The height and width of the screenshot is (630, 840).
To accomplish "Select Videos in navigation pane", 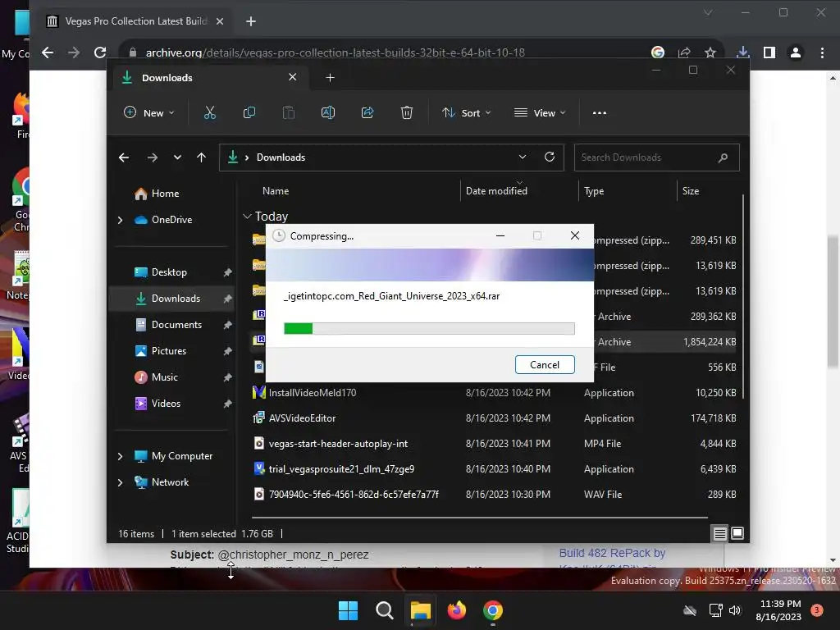I will click(x=166, y=404).
